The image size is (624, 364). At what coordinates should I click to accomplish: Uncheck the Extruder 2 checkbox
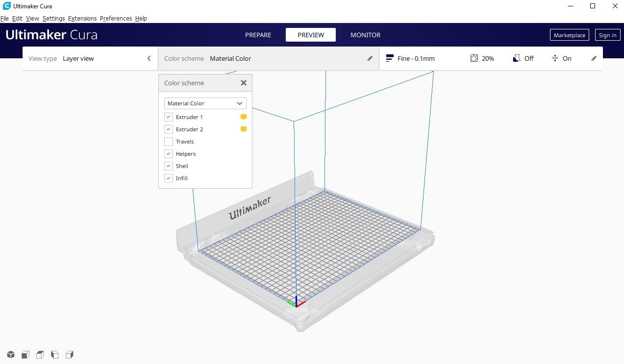(169, 129)
